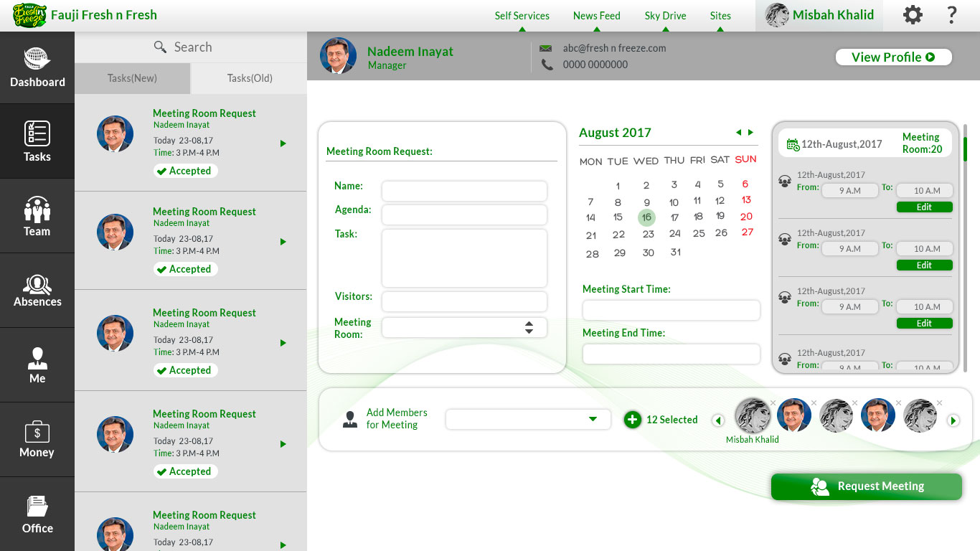Go to next month in calendar
Image resolution: width=980 pixels, height=551 pixels.
coord(751,133)
